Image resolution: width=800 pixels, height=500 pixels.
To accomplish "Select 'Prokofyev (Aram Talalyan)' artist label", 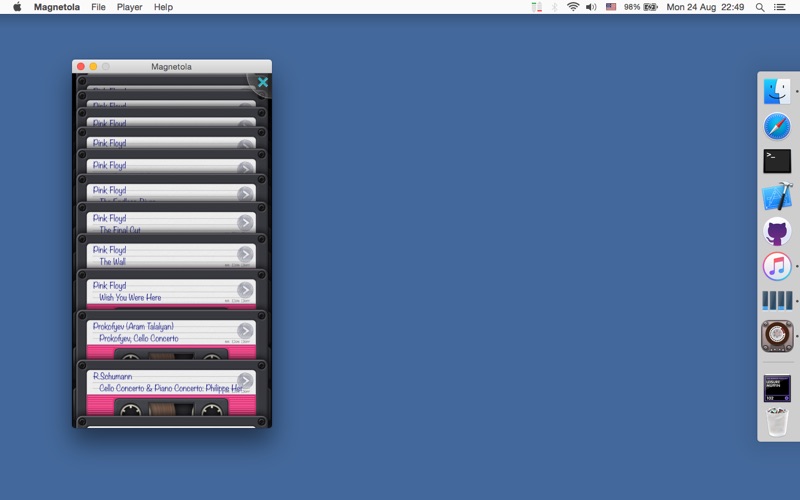I will (x=133, y=327).
